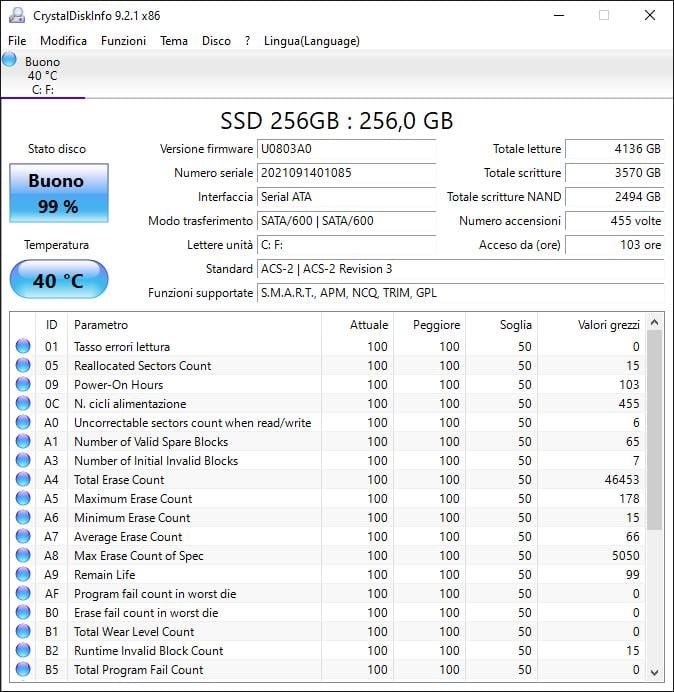
Task: Open the File menu
Action: click(17, 41)
